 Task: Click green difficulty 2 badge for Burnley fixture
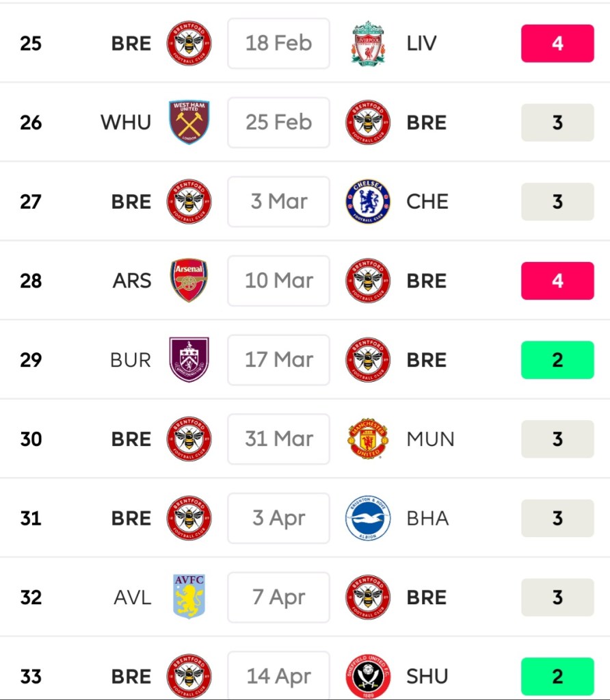[557, 360]
